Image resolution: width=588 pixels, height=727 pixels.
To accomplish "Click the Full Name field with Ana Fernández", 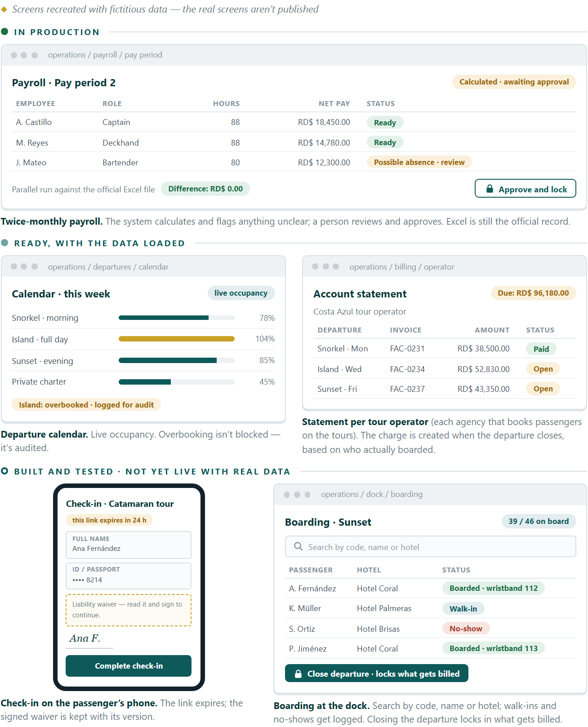I will point(129,545).
